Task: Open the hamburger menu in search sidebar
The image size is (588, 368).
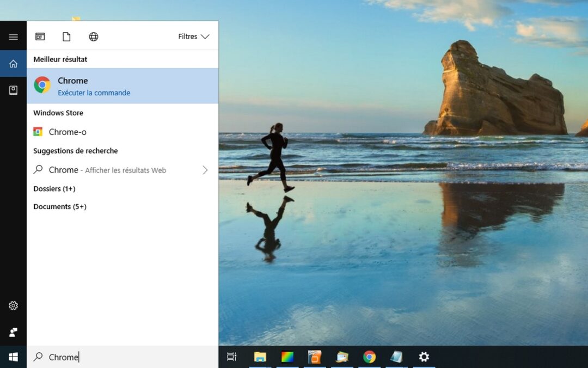Action: pyautogui.click(x=13, y=37)
